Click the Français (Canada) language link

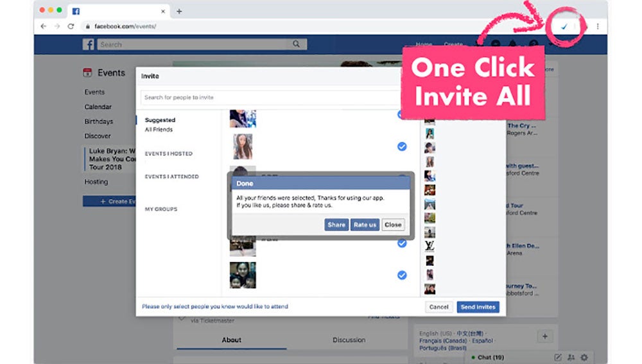coord(443,341)
